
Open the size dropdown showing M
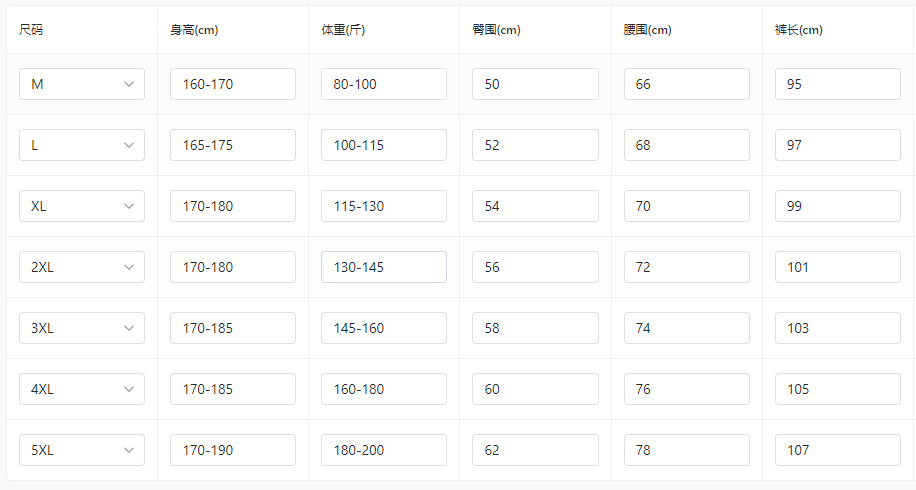82,84
